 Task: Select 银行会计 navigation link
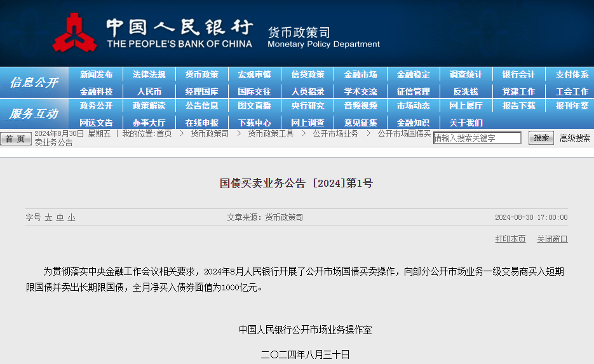tap(518, 74)
